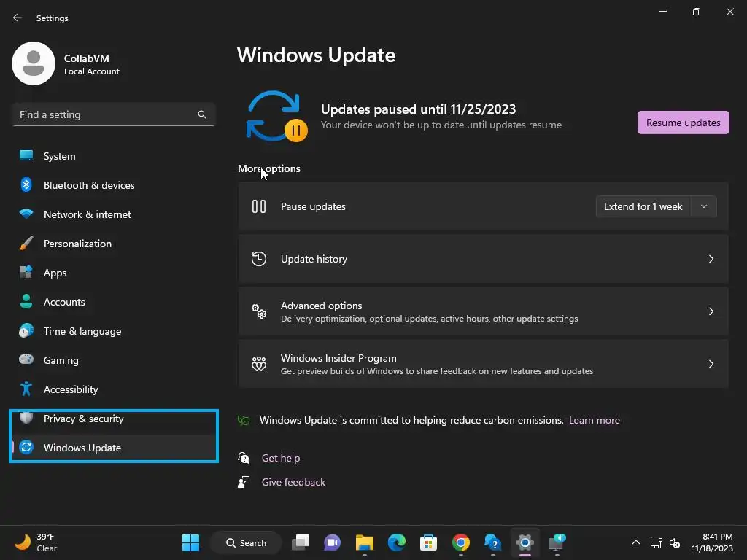
Task: Open Task View from the taskbar
Action: click(301, 542)
